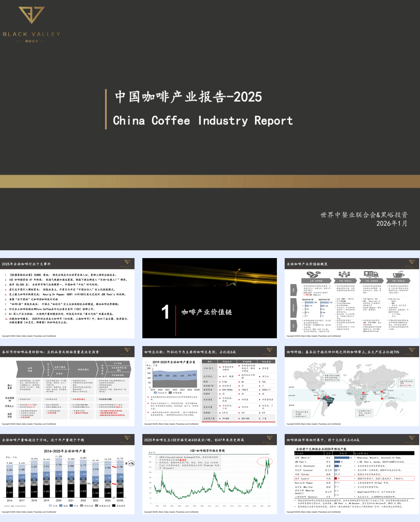420x522 pixels.
Task: Click the +7% growth badge on production chart
Action: tap(131, 464)
